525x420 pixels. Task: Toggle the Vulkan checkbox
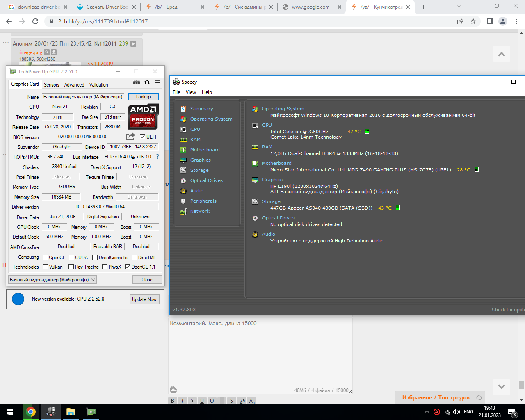pos(46,267)
